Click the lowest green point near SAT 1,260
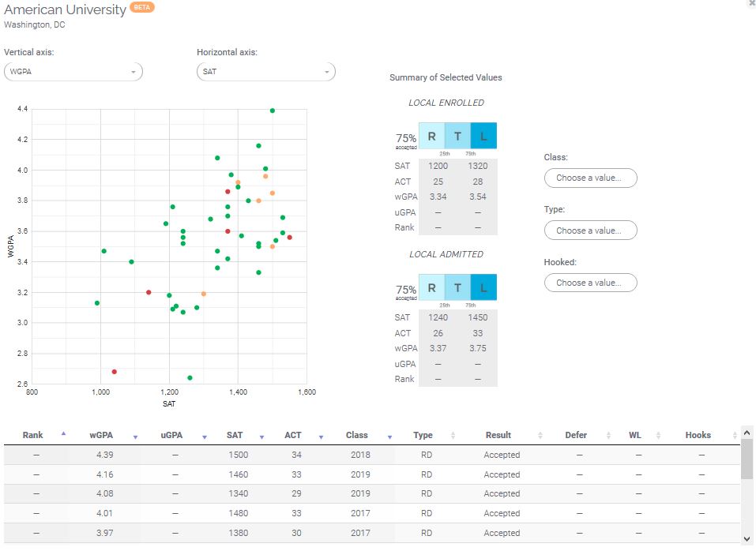 tap(190, 378)
